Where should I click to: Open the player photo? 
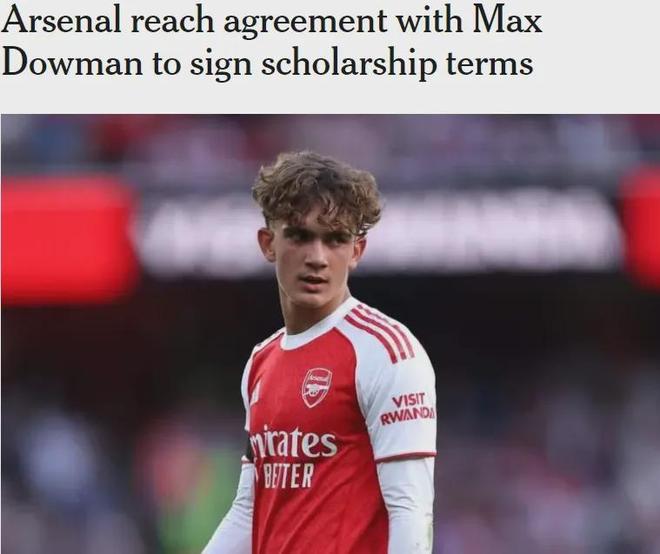330,334
